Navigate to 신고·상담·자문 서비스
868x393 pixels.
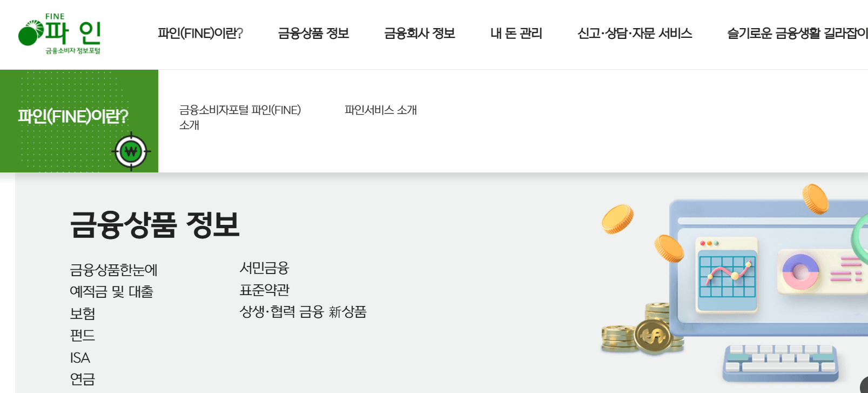(x=635, y=34)
